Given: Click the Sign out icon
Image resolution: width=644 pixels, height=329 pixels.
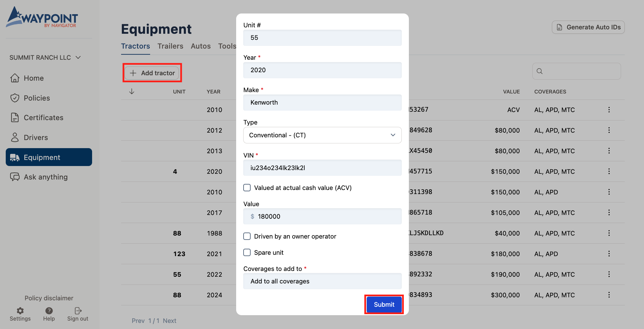Looking at the screenshot, I should [77, 310].
